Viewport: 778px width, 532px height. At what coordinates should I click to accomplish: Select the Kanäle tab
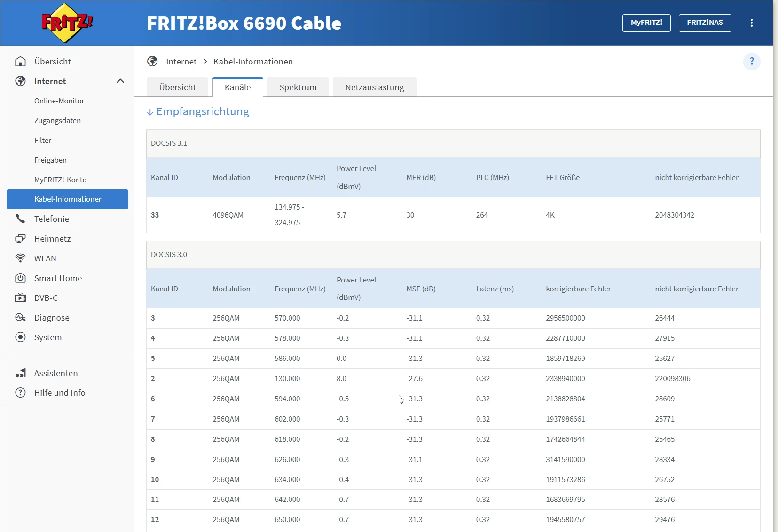click(238, 87)
